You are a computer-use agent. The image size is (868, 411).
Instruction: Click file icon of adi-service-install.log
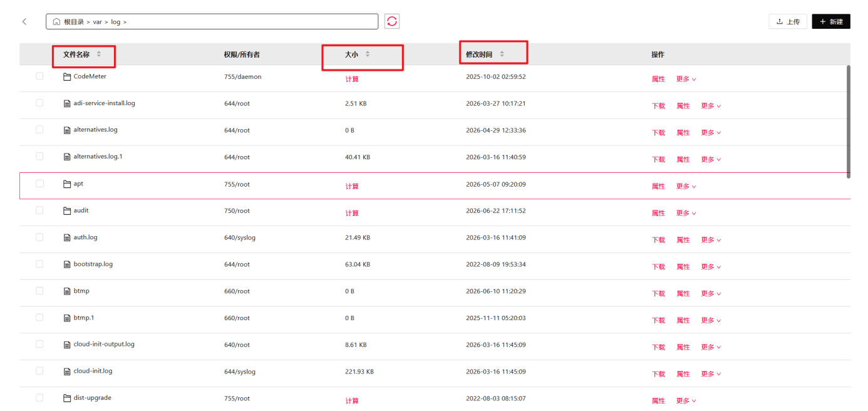tap(67, 103)
